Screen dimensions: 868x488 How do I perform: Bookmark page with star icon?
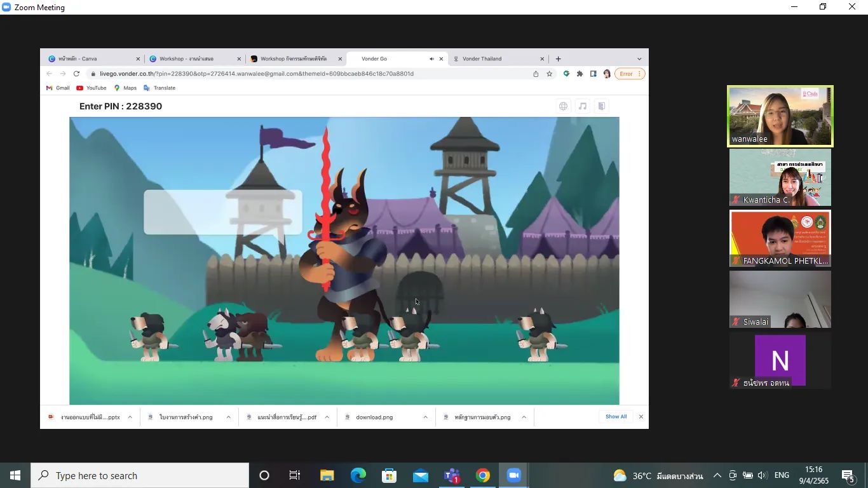point(550,74)
